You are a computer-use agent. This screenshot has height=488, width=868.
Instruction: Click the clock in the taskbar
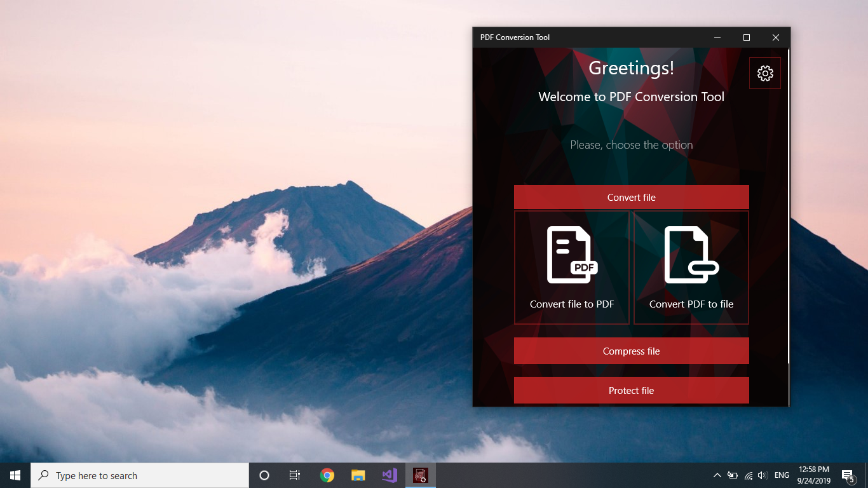(815, 475)
